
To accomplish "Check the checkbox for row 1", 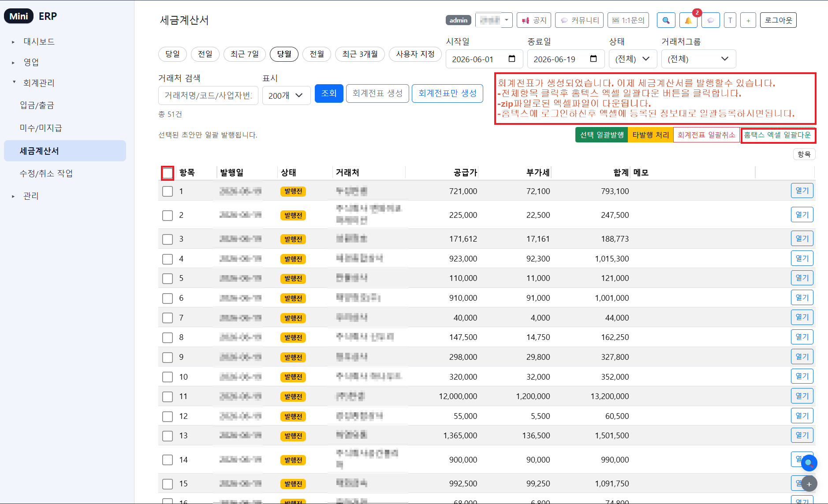I will (168, 191).
